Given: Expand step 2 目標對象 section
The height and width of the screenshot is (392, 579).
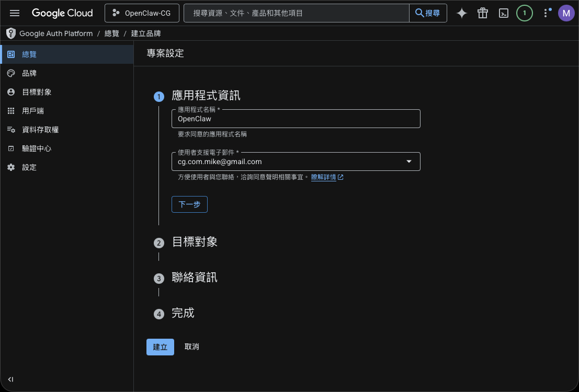Looking at the screenshot, I should coord(194,242).
